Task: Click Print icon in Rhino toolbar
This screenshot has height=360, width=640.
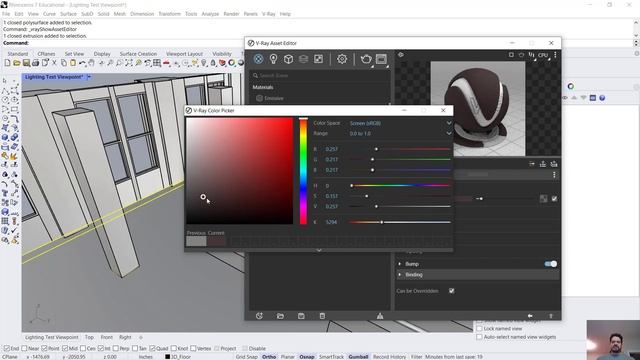Action: [36, 63]
